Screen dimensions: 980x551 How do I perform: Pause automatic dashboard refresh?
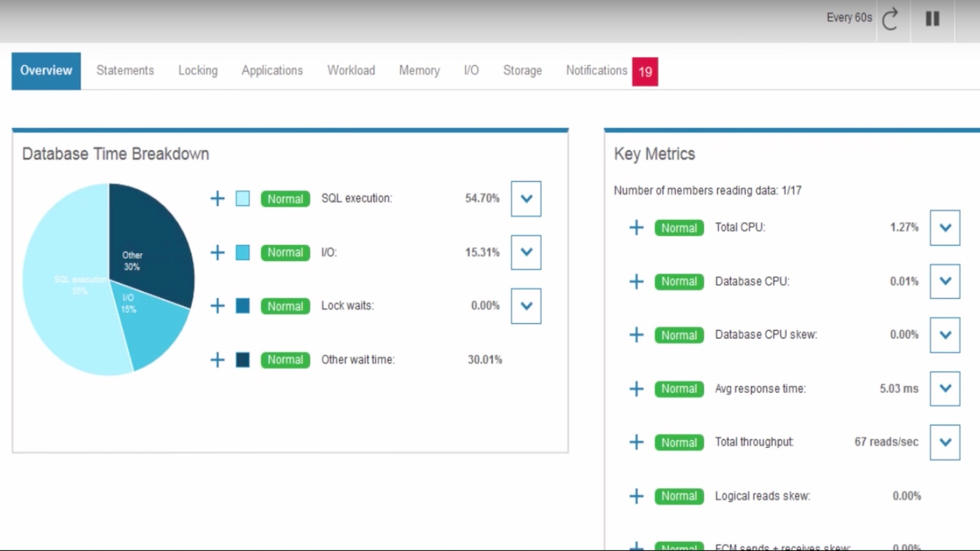932,20
